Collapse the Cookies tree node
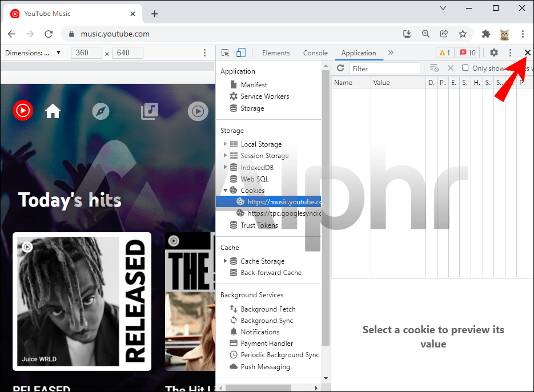534x392 pixels. click(x=225, y=190)
